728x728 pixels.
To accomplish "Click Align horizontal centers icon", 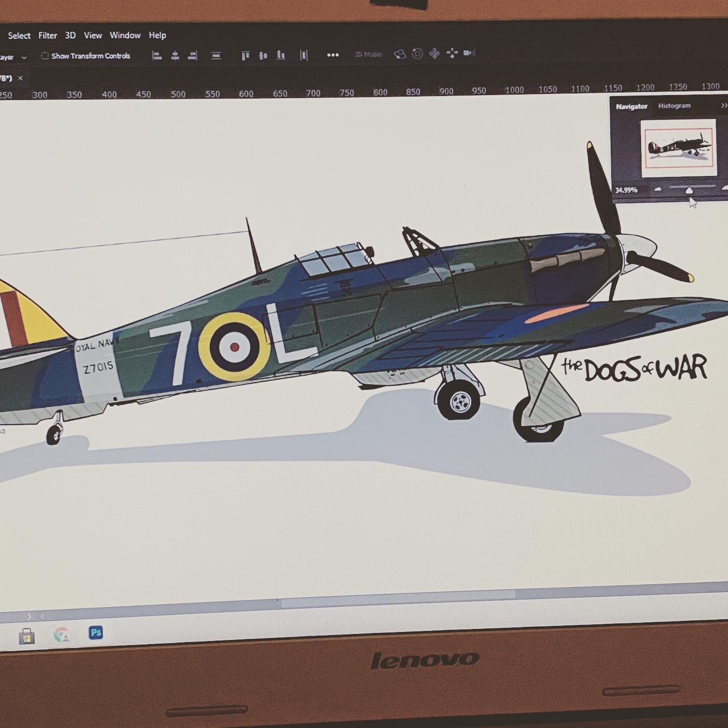I will (x=175, y=56).
